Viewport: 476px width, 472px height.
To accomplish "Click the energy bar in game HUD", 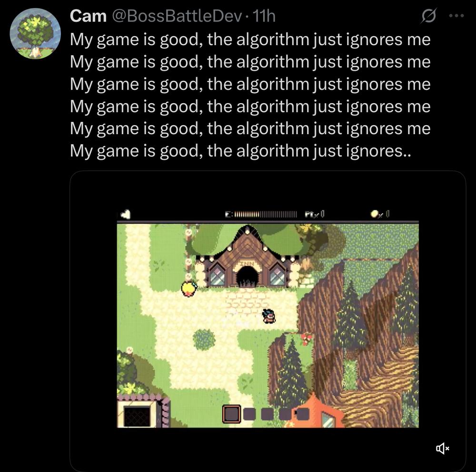I will point(261,214).
